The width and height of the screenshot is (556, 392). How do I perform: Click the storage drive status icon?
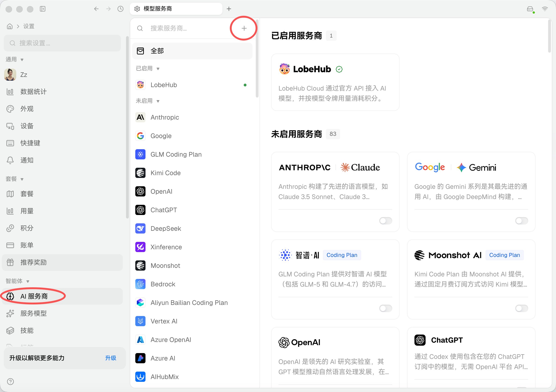pos(530,9)
